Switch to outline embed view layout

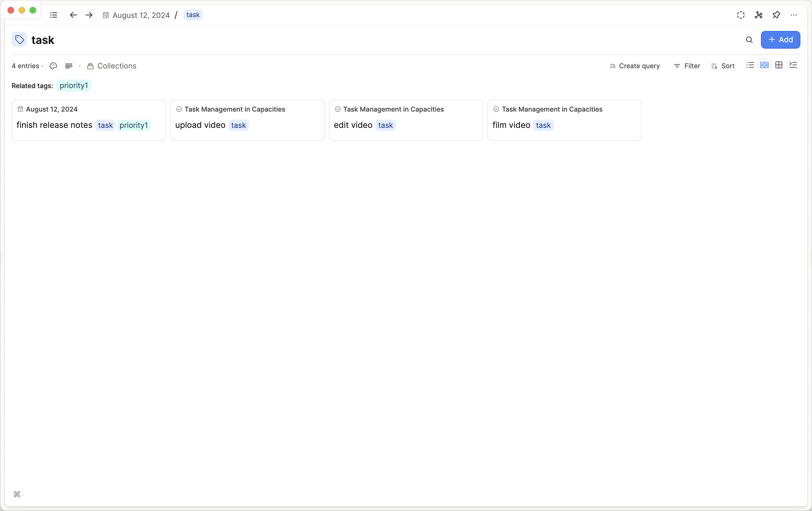coord(793,65)
